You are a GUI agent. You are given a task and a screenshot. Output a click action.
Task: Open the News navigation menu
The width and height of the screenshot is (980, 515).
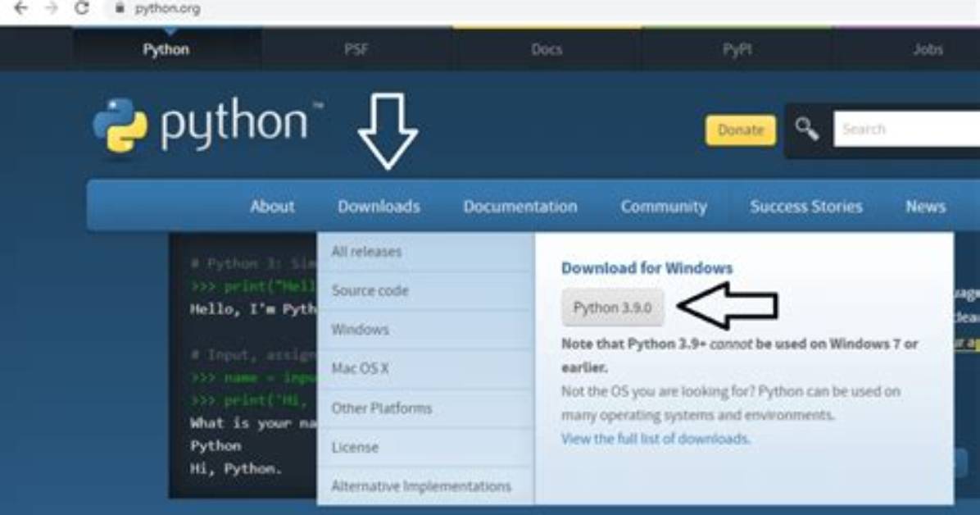click(x=926, y=207)
